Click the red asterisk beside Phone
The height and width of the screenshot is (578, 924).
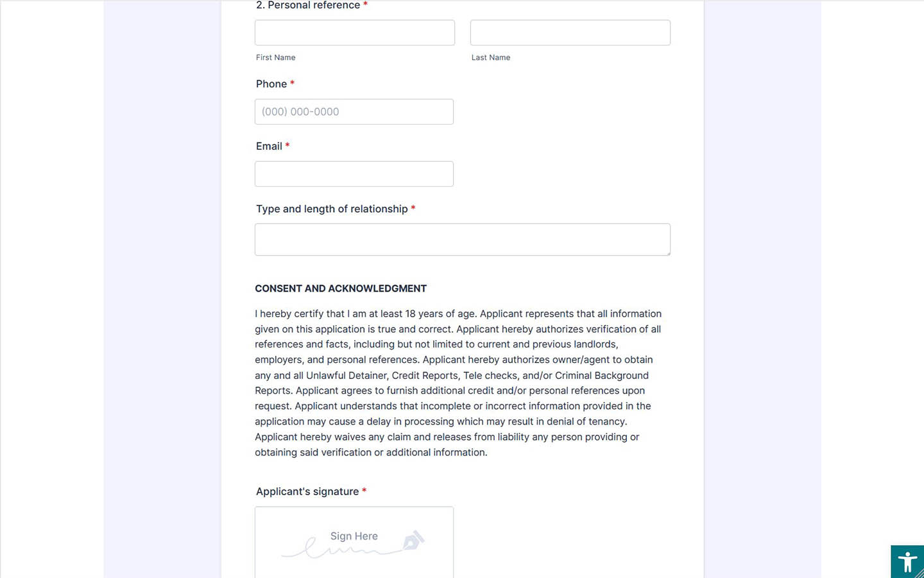tap(292, 83)
